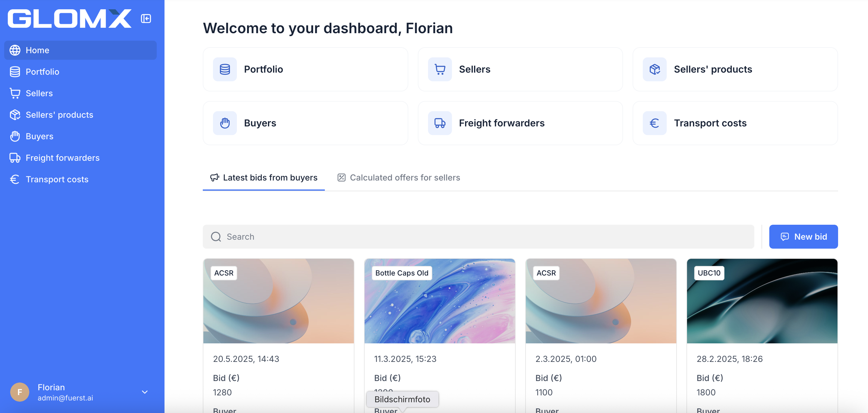
Task: Click the Freight forwarders truck icon in sidebar
Action: point(15,158)
